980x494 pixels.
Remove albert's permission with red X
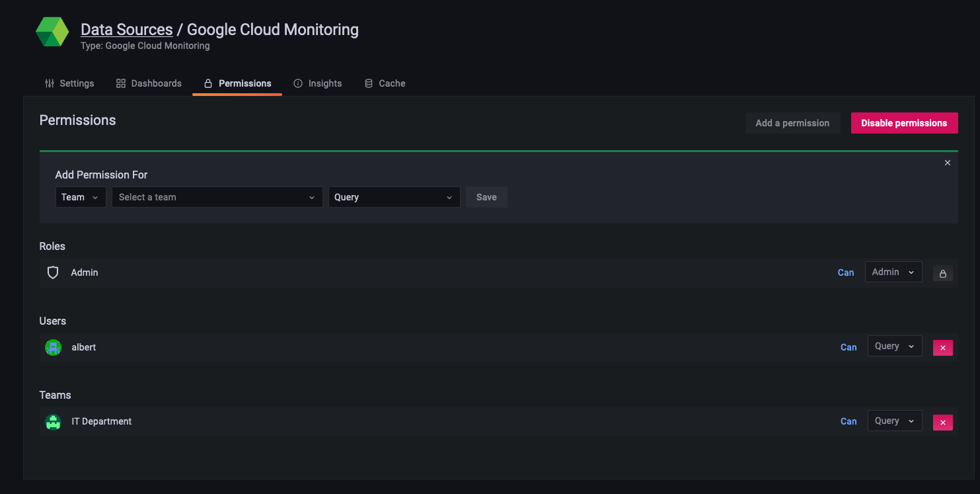click(942, 348)
